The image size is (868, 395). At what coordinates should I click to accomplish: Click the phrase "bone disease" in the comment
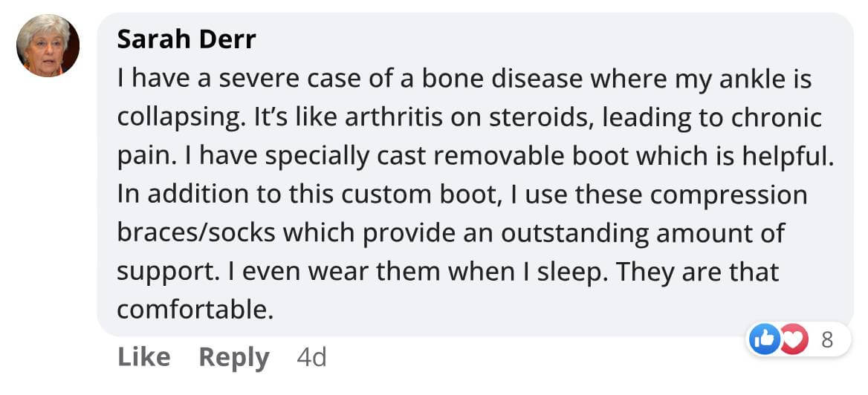pyautogui.click(x=502, y=79)
